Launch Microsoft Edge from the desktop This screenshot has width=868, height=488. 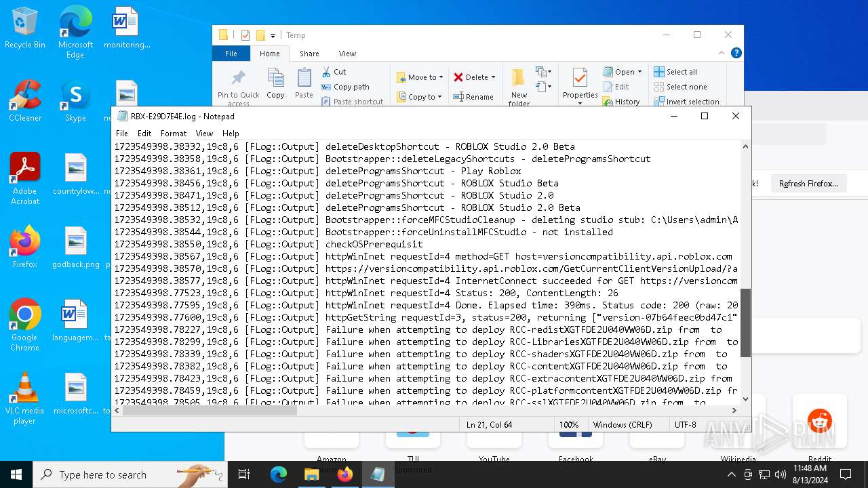point(75,33)
